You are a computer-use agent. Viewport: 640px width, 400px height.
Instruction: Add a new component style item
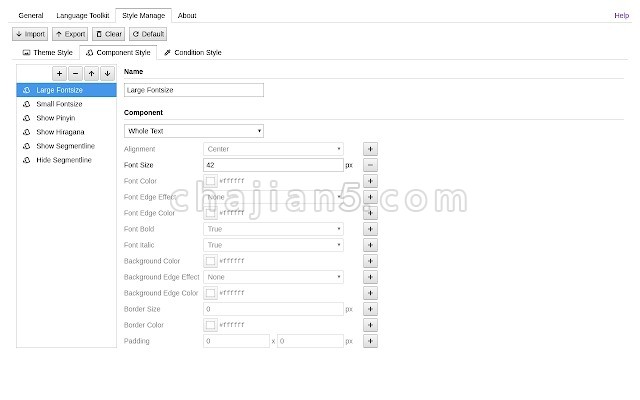coord(59,73)
